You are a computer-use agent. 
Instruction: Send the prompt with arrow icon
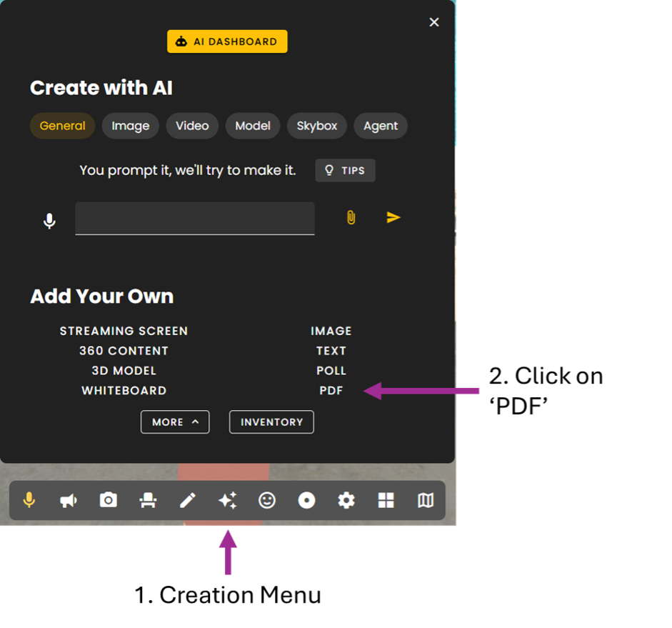coord(393,217)
